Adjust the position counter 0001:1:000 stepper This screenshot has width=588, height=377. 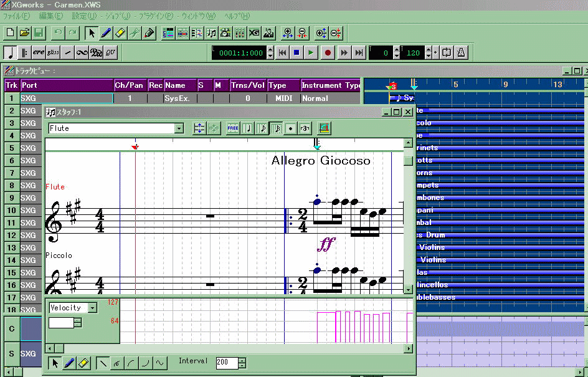[270, 53]
